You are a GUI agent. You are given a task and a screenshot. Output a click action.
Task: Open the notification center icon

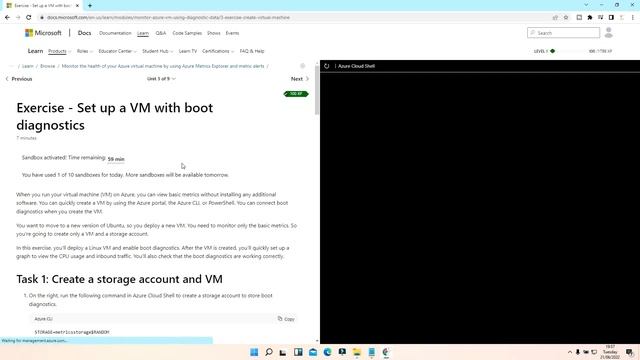click(x=629, y=352)
